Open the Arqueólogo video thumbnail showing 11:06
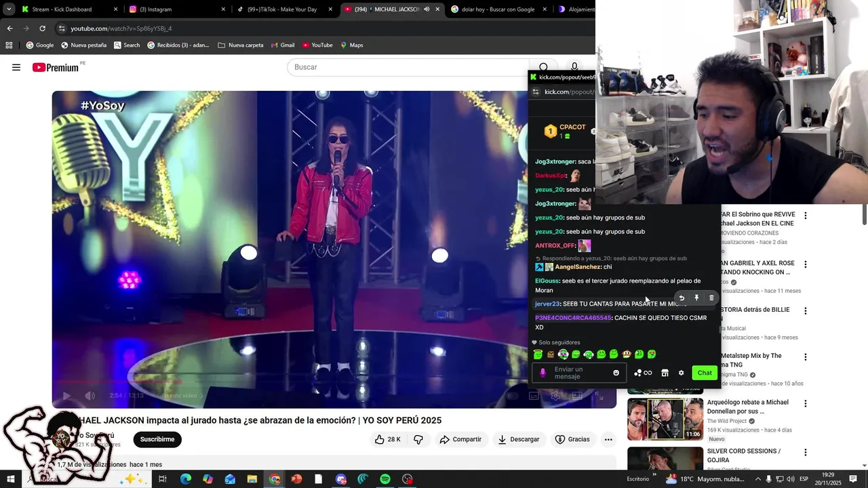868x488 pixels. [x=665, y=420]
